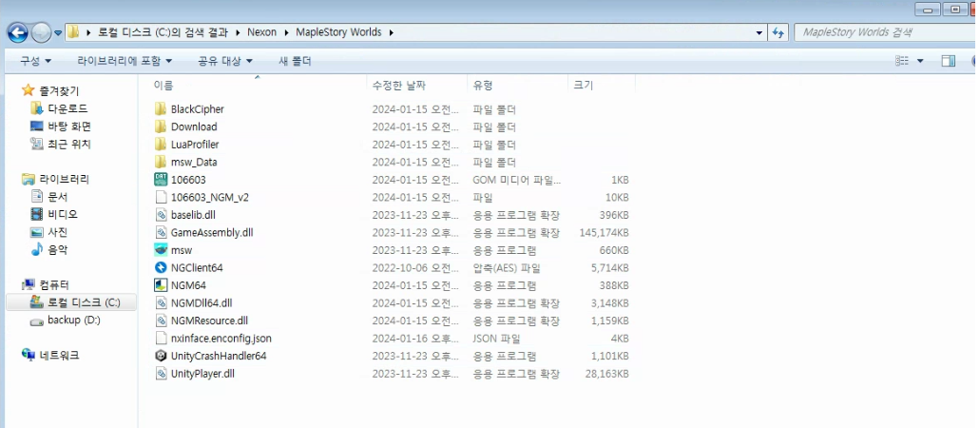980x428 pixels.
Task: Open the 구성 dropdown menu
Action: click(36, 61)
